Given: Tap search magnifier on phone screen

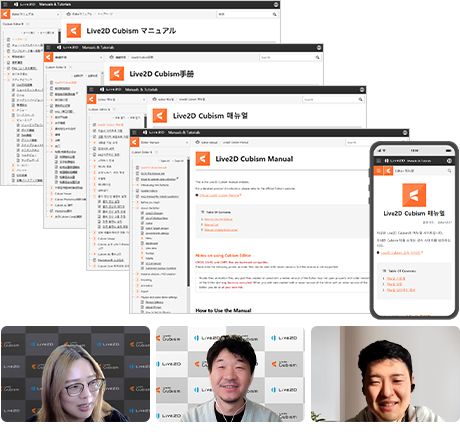Looking at the screenshot, I should click(x=449, y=171).
